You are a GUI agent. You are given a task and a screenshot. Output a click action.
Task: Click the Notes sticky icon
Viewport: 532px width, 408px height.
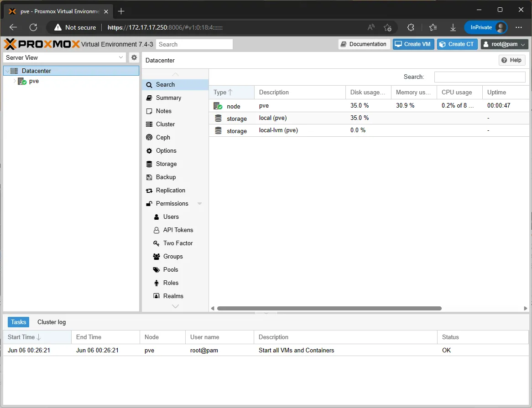tap(149, 111)
